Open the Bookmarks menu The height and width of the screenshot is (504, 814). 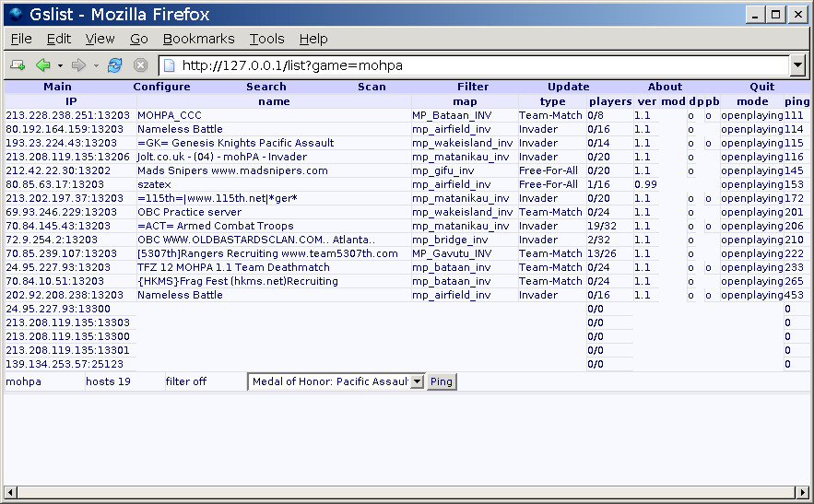(198, 39)
